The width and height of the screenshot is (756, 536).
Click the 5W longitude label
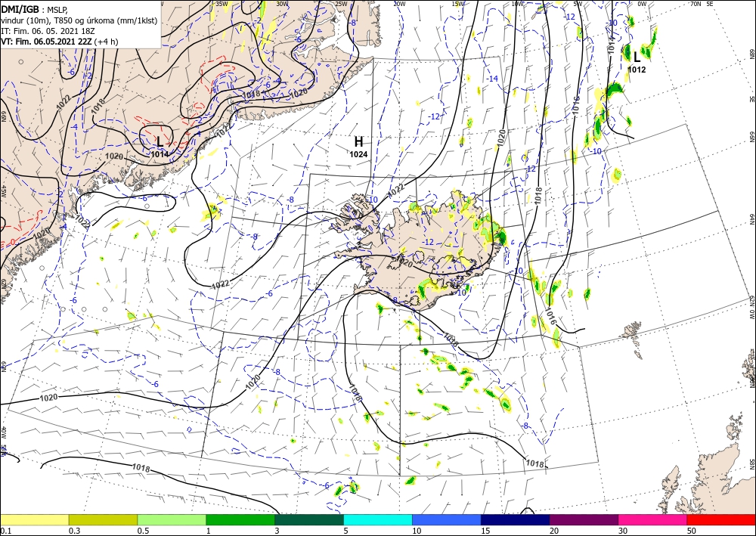578,4
